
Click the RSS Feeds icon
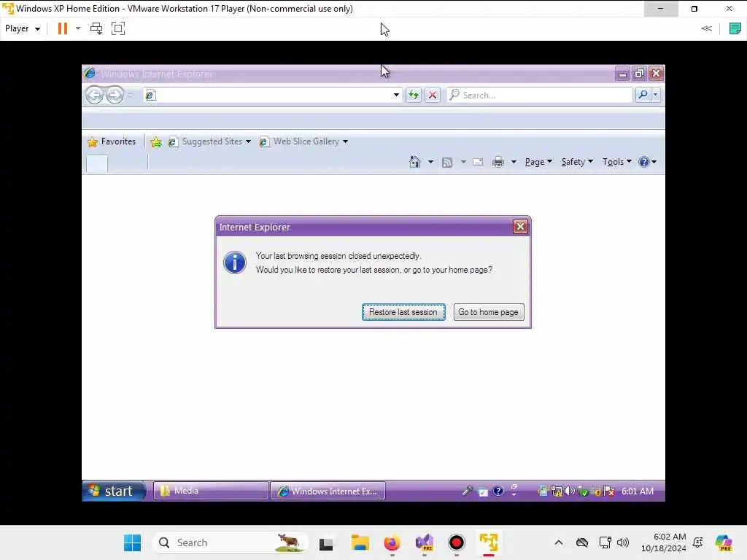click(447, 163)
